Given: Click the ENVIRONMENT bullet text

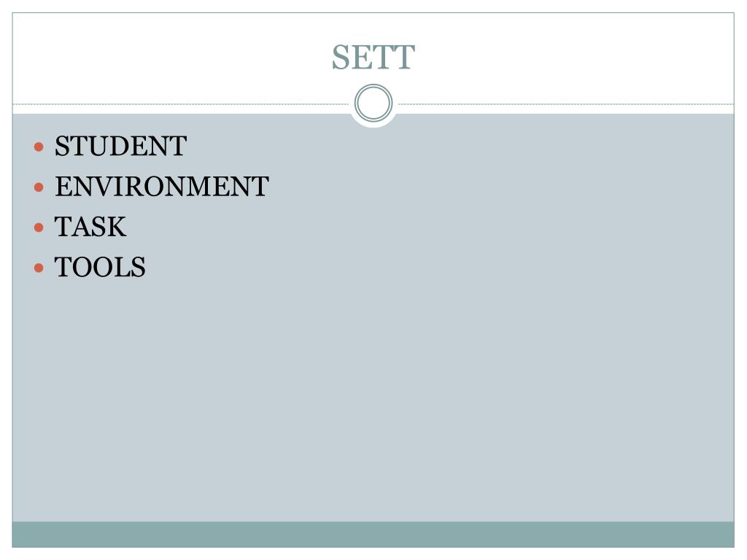Looking at the screenshot, I should click(x=162, y=187).
